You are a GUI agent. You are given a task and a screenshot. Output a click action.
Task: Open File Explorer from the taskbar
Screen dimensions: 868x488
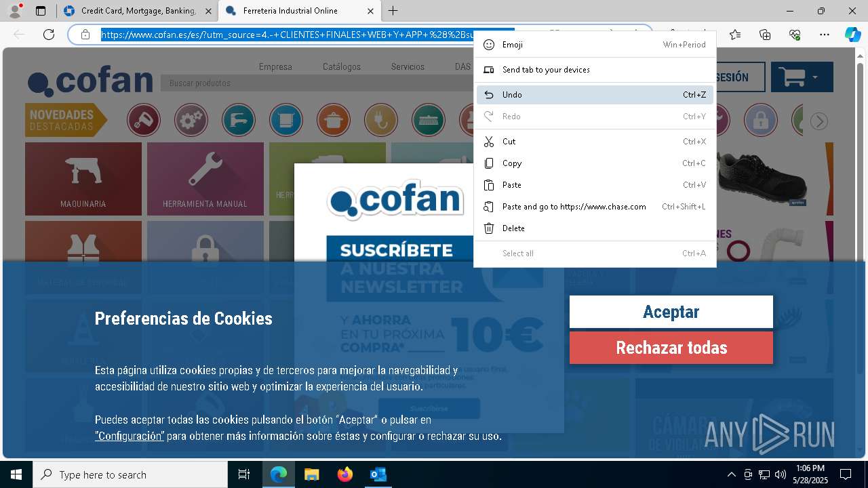[311, 474]
